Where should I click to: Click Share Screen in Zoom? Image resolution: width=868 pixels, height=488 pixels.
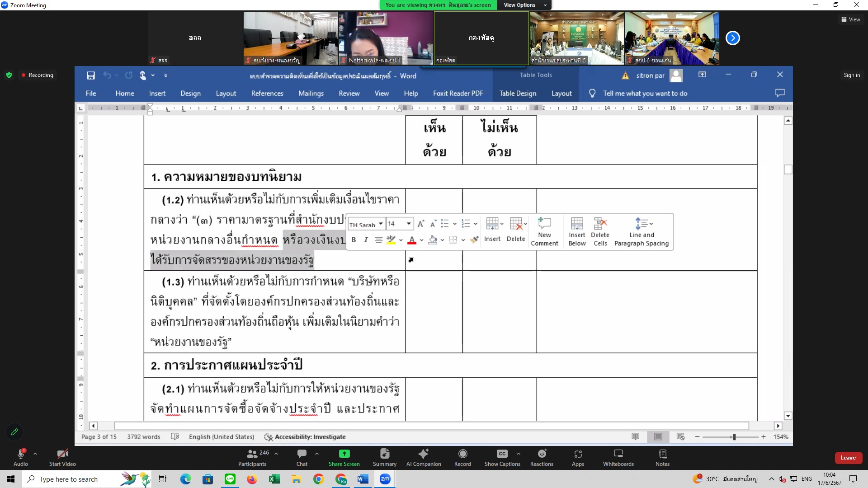[x=344, y=457]
